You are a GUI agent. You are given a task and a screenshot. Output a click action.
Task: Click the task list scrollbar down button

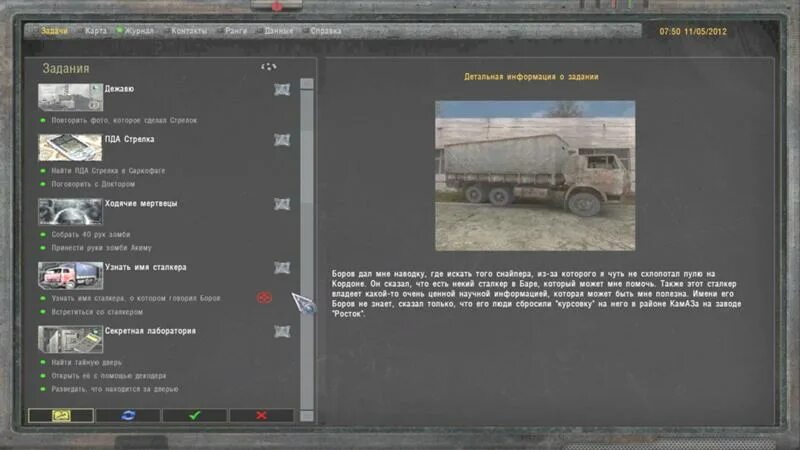pyautogui.click(x=307, y=416)
